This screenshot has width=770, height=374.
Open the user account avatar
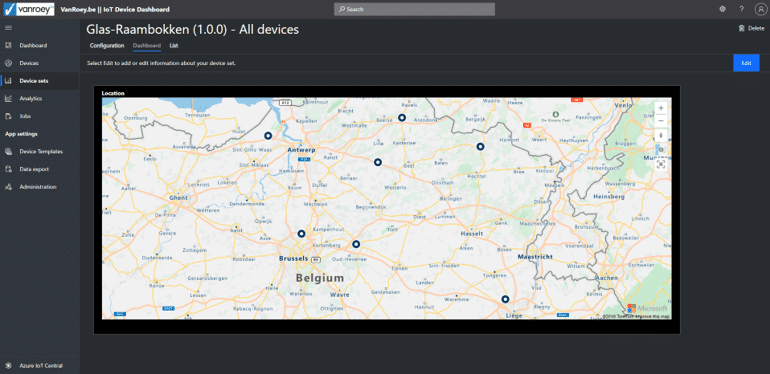coord(760,9)
